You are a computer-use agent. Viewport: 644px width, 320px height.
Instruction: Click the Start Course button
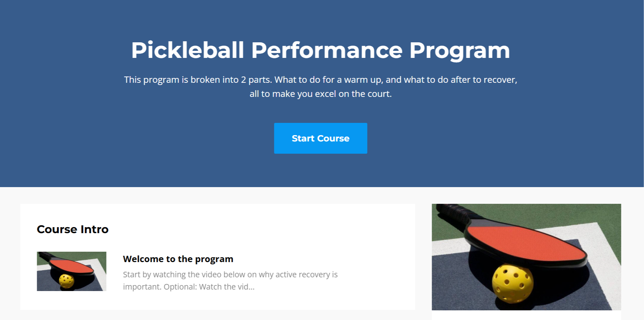(x=320, y=138)
